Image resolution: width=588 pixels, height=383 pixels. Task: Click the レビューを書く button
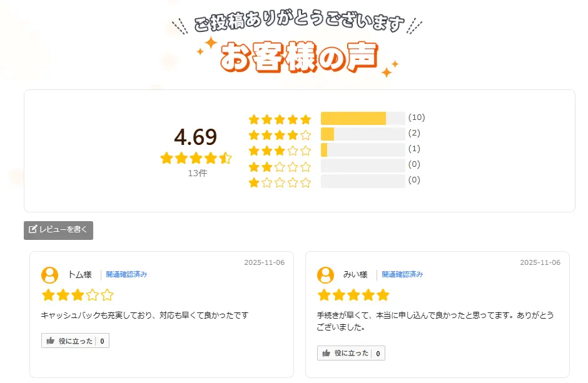(x=59, y=230)
